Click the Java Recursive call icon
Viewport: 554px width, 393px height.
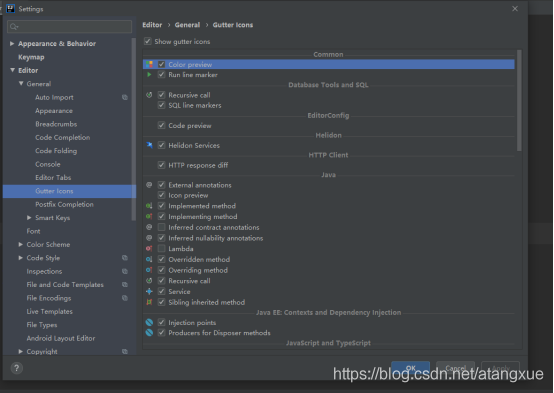click(x=149, y=281)
